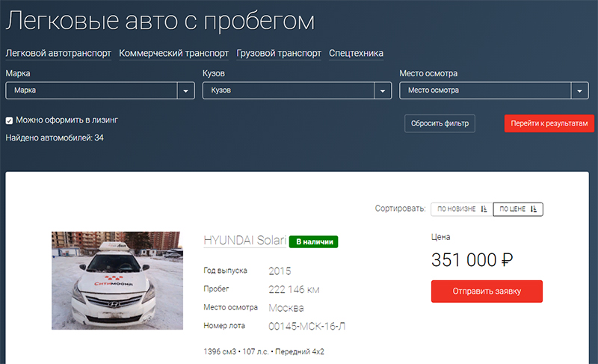Image resolution: width=598 pixels, height=364 pixels.
Task: Open the Марка dropdown arrow
Action: 186,90
